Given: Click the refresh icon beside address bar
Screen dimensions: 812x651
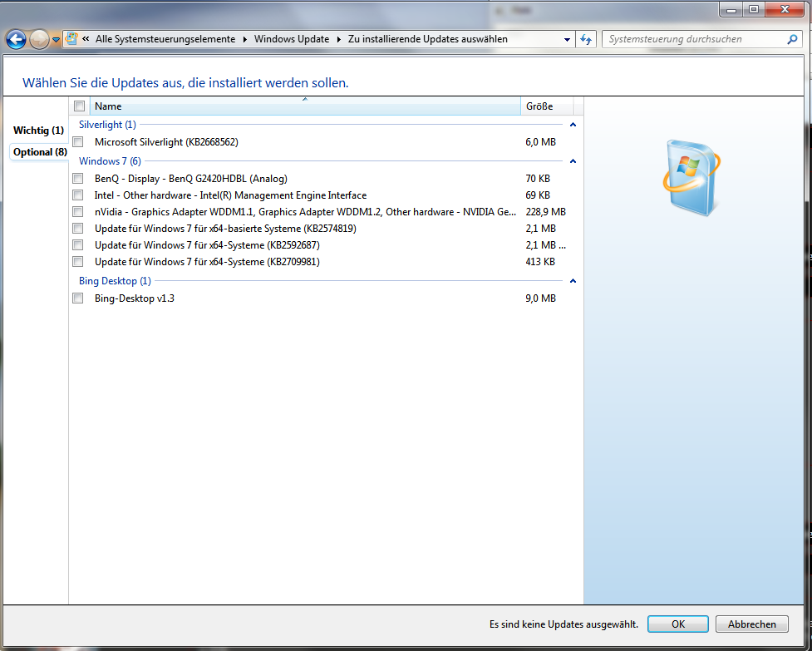Looking at the screenshot, I should tap(586, 39).
